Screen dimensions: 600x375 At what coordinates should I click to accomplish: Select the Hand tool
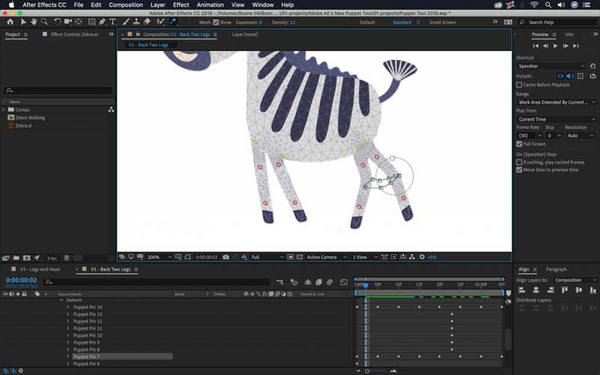34,22
